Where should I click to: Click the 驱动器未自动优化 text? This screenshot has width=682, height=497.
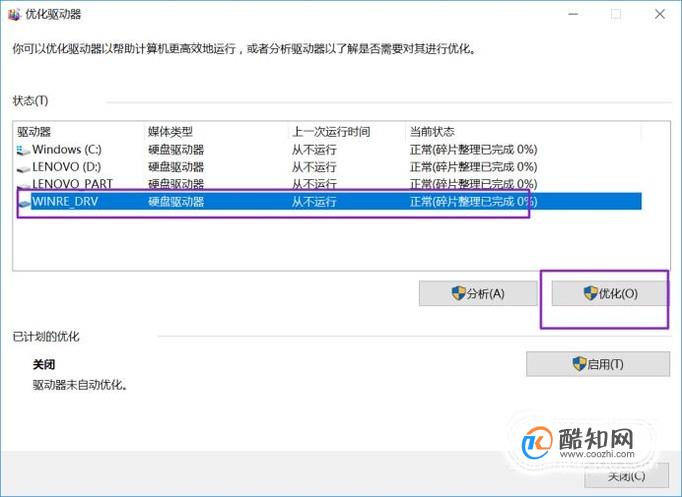[x=80, y=385]
